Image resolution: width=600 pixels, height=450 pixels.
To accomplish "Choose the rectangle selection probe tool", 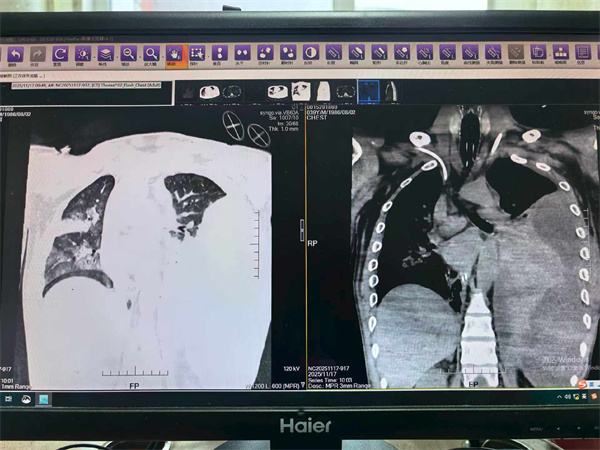I will pyautogui.click(x=197, y=53).
